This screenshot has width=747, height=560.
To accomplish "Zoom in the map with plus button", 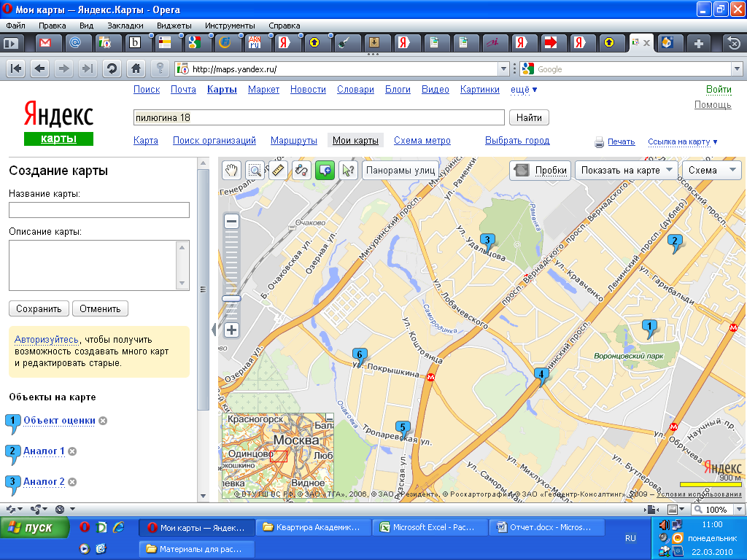I will 231,330.
